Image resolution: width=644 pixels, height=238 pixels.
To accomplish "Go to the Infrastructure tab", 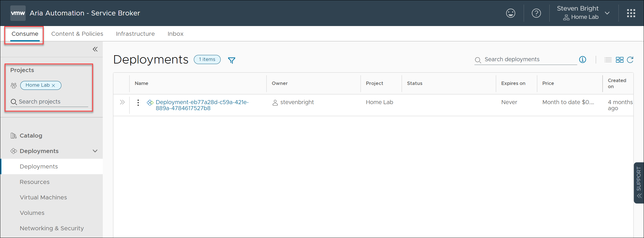I will 135,34.
